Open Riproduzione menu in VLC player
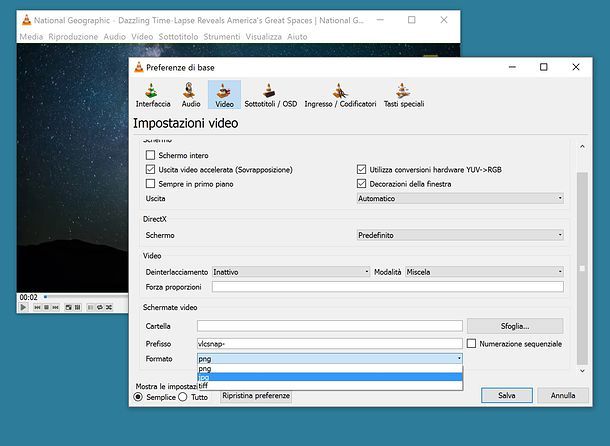This screenshot has width=610, height=446. click(x=73, y=37)
